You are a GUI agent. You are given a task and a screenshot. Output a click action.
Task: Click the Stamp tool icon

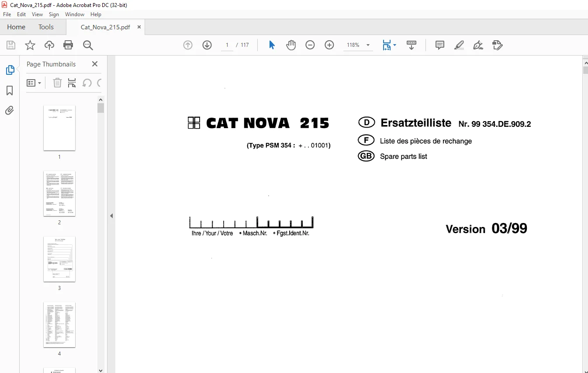(498, 45)
